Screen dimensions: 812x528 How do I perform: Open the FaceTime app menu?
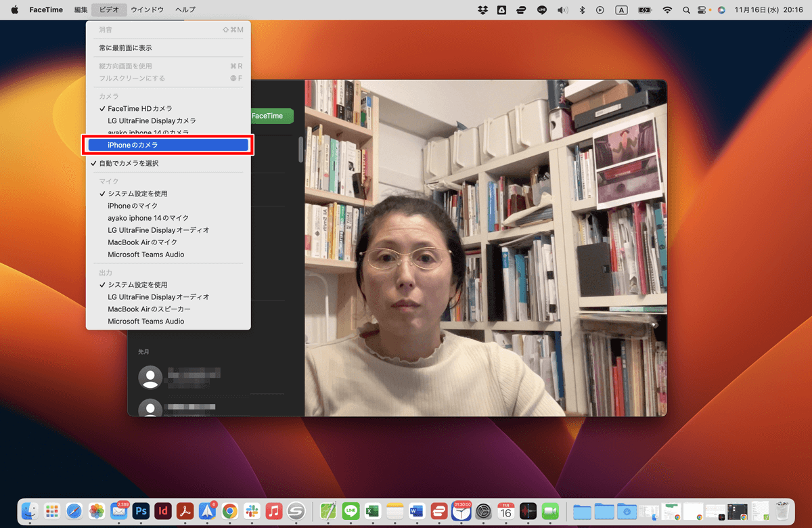pyautogui.click(x=46, y=9)
